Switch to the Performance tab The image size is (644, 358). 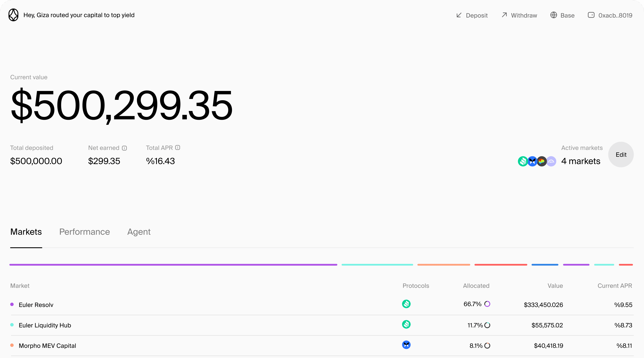tap(85, 232)
